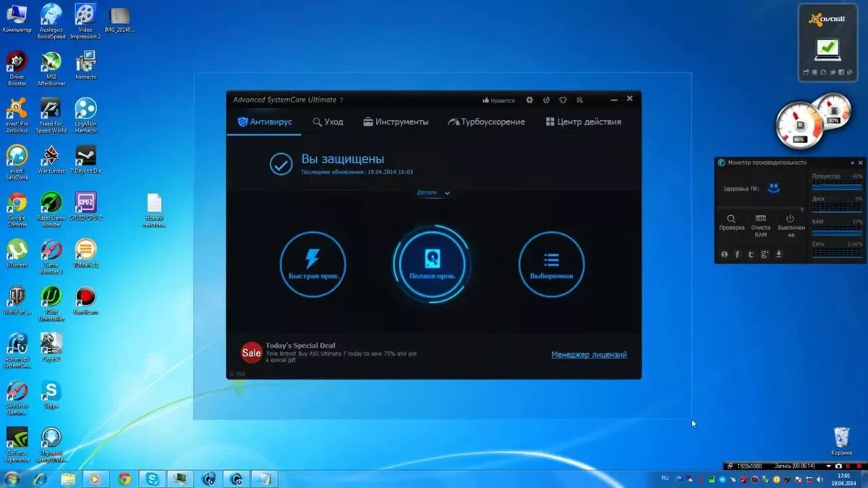The image size is (868, 488).
Task: Open the Инструменты tab
Action: [x=396, y=122]
